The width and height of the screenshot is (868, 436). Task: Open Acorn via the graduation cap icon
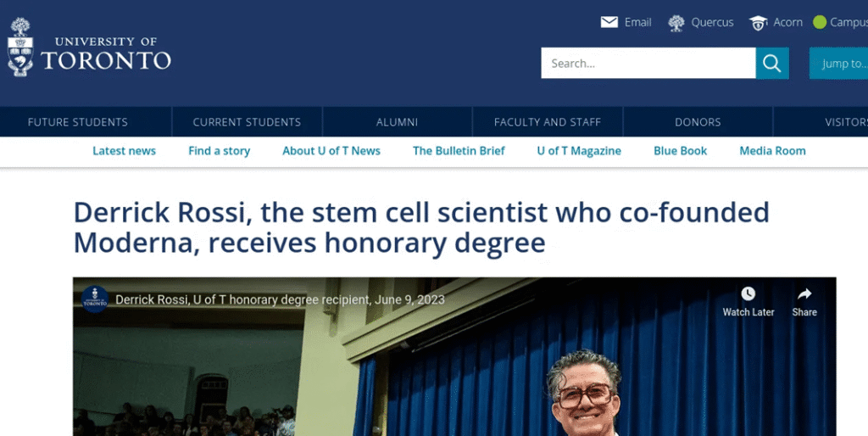point(758,23)
